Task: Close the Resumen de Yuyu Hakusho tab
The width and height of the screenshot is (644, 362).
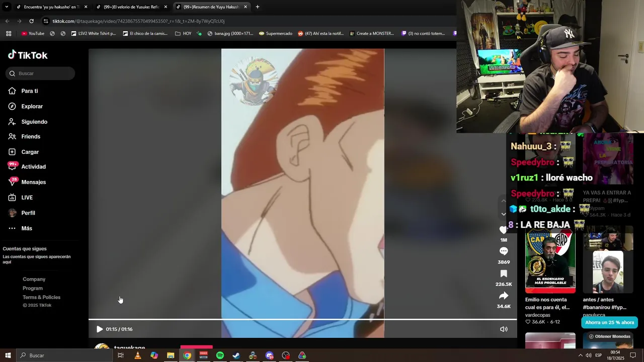Action: [x=246, y=7]
